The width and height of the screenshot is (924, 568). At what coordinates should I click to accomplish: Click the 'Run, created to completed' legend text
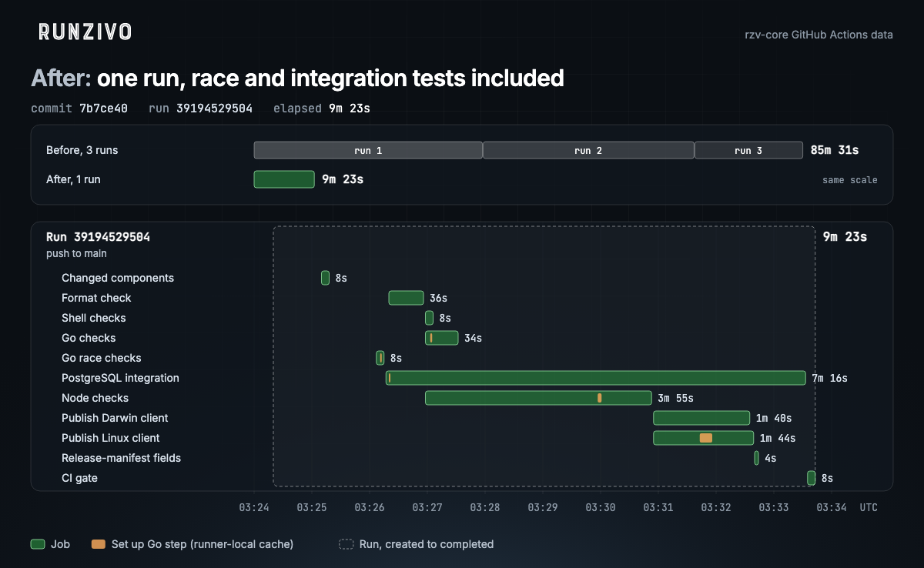pos(427,544)
